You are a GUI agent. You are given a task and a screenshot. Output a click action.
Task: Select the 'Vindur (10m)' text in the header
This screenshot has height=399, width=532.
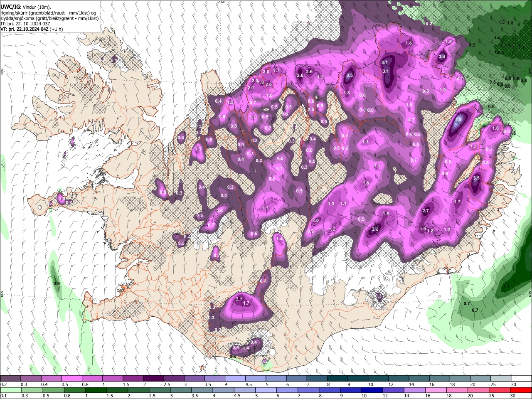click(x=36, y=7)
